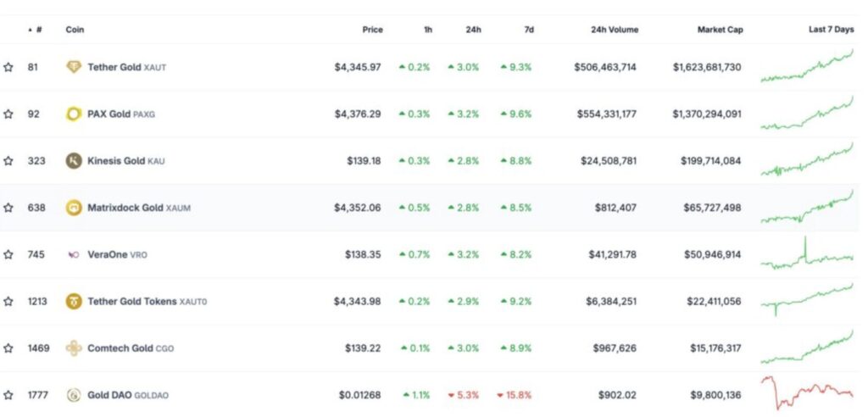The width and height of the screenshot is (868, 417).
Task: Click the PAX Gold yellow ring logo
Action: (x=74, y=114)
